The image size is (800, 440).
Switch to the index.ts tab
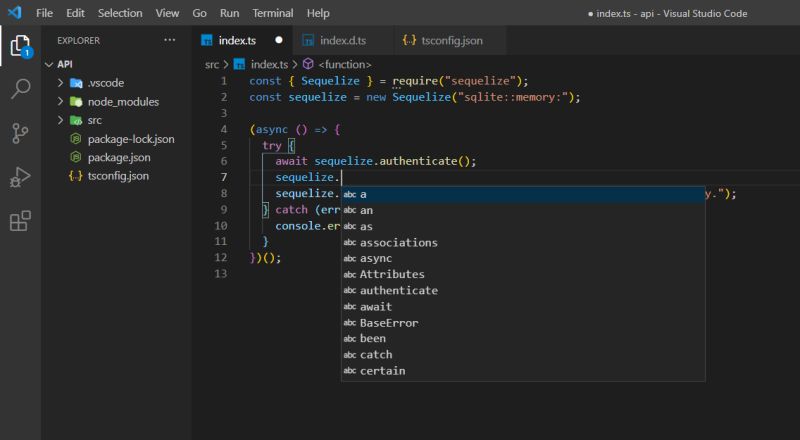pos(243,40)
